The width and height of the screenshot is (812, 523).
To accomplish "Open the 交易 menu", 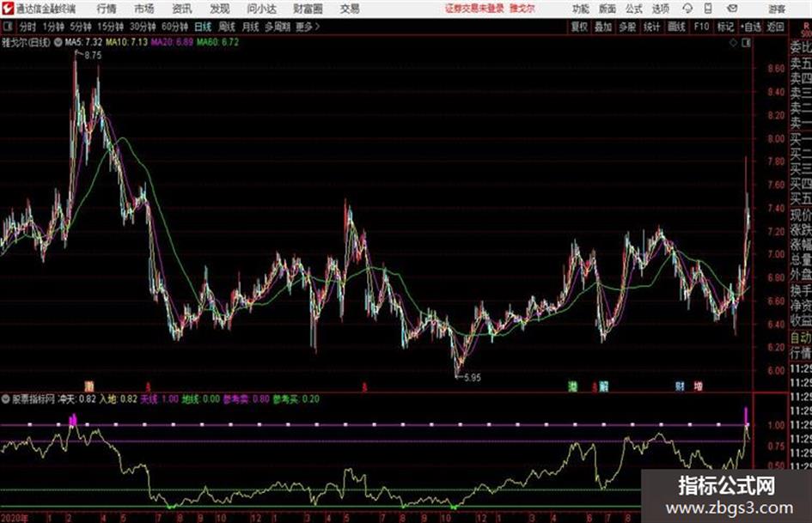I will pyautogui.click(x=350, y=9).
